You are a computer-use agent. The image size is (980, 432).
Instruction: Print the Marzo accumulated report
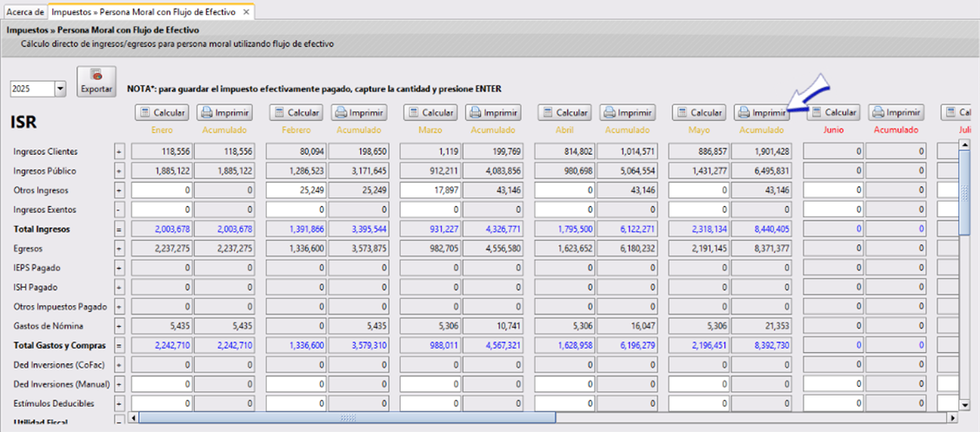click(x=493, y=113)
